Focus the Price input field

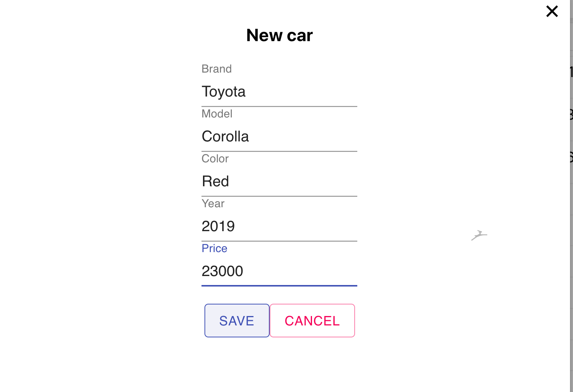point(279,271)
